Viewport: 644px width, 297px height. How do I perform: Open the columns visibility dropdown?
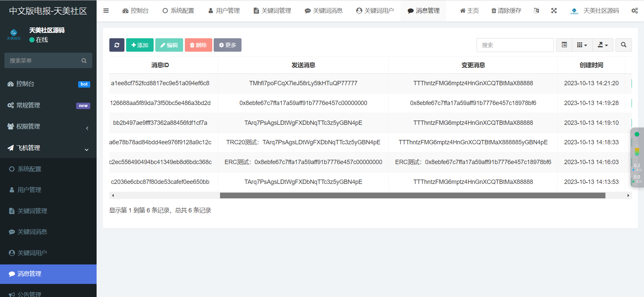click(582, 45)
